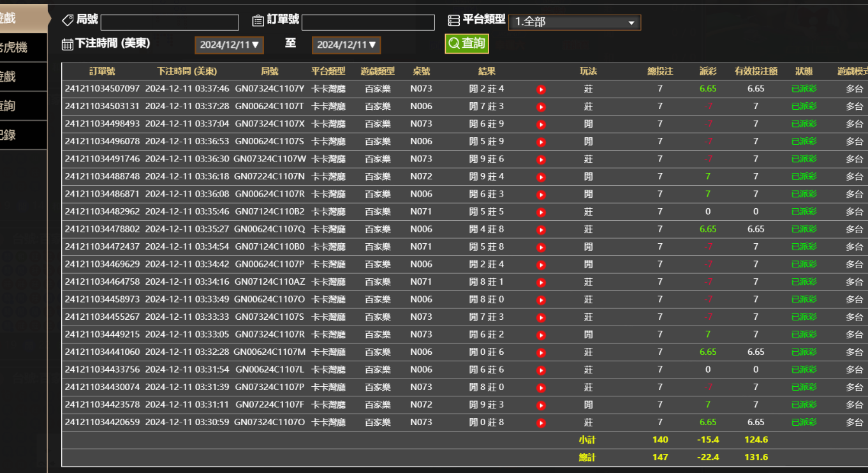Play result video for order 241211034482962

(541, 212)
